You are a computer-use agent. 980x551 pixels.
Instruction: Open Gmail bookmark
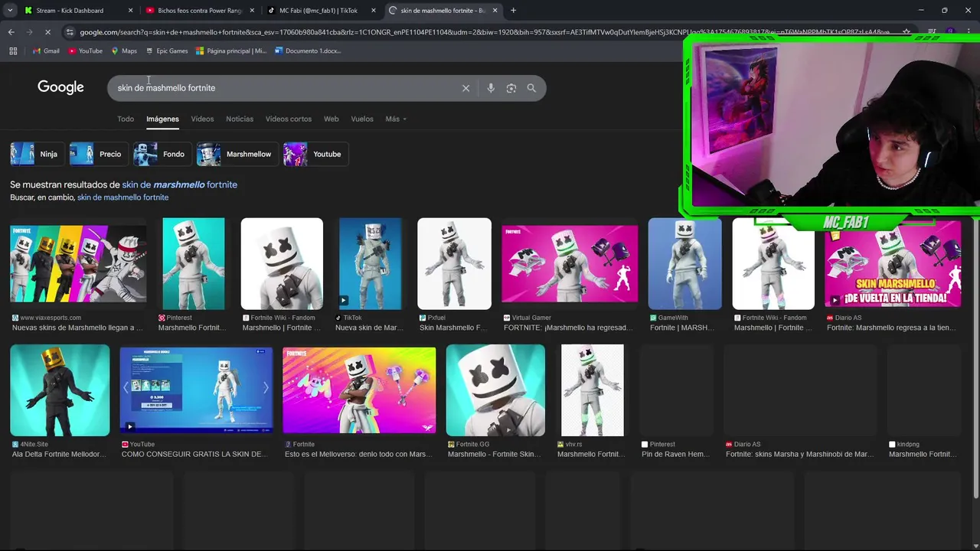click(46, 51)
